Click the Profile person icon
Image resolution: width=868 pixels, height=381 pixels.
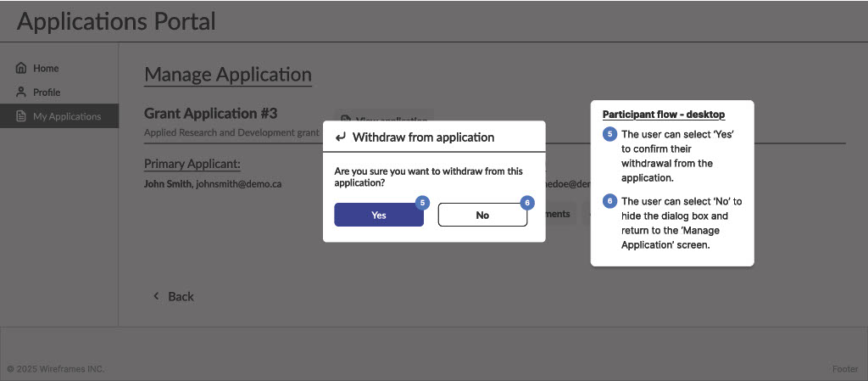(x=21, y=92)
